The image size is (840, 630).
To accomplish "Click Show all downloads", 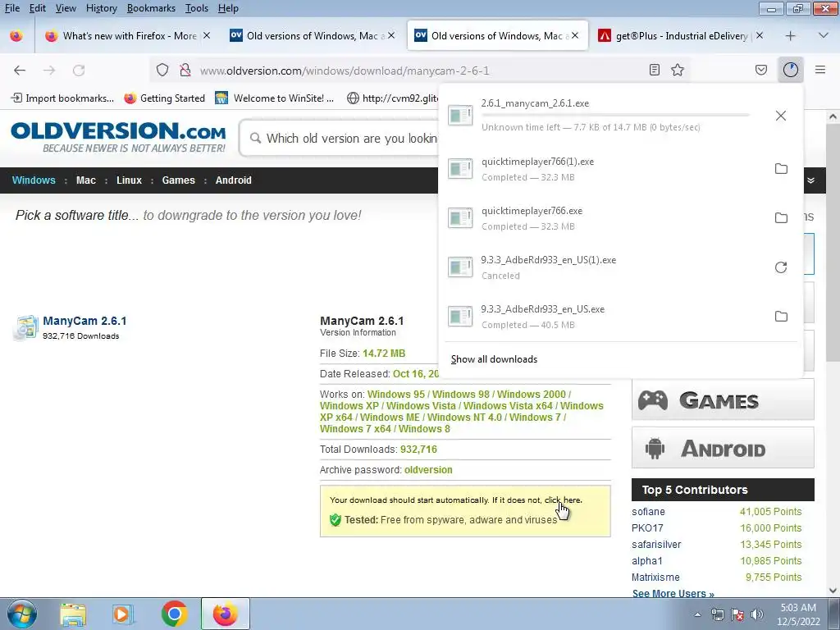I will click(494, 359).
